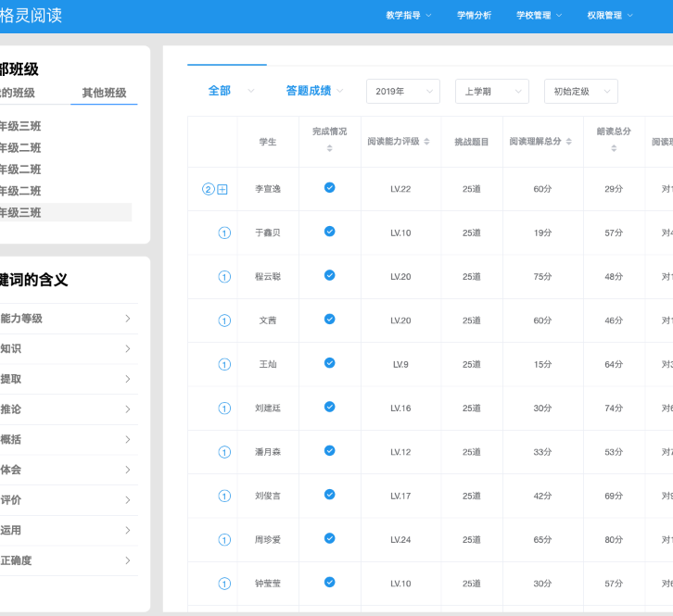This screenshot has width=673, height=616.
Task: Open the 2019年 year dropdown
Action: coord(403,91)
